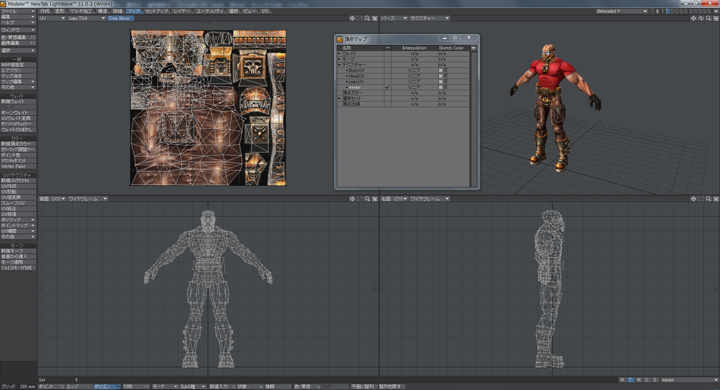Open the ヘルプ dropdown menu
This screenshot has width=720, height=390.
pyautogui.click(x=18, y=22)
